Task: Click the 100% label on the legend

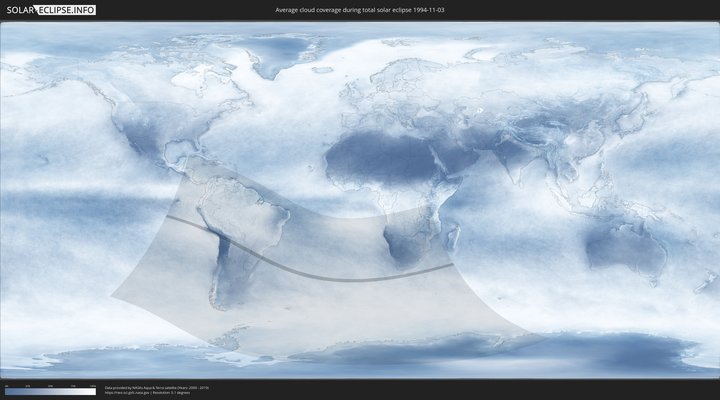Action: pos(93,386)
